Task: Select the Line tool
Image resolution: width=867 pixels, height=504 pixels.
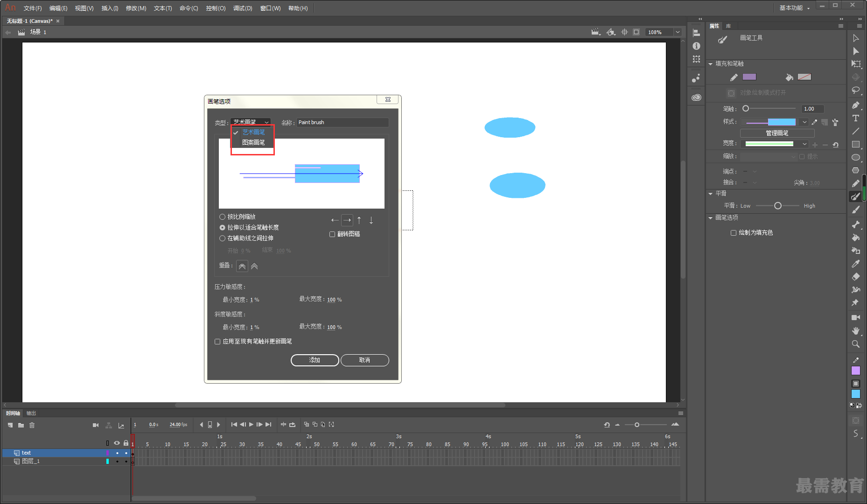Action: (x=856, y=131)
